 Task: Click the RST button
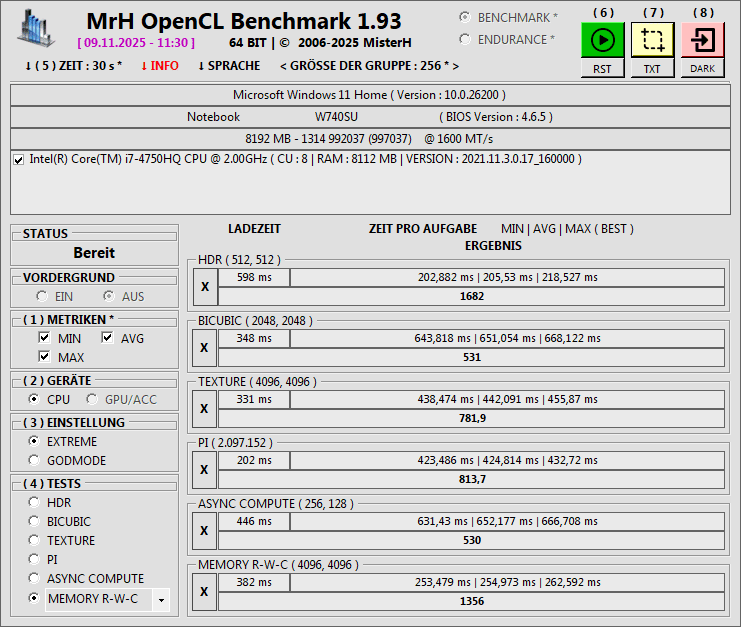(603, 69)
